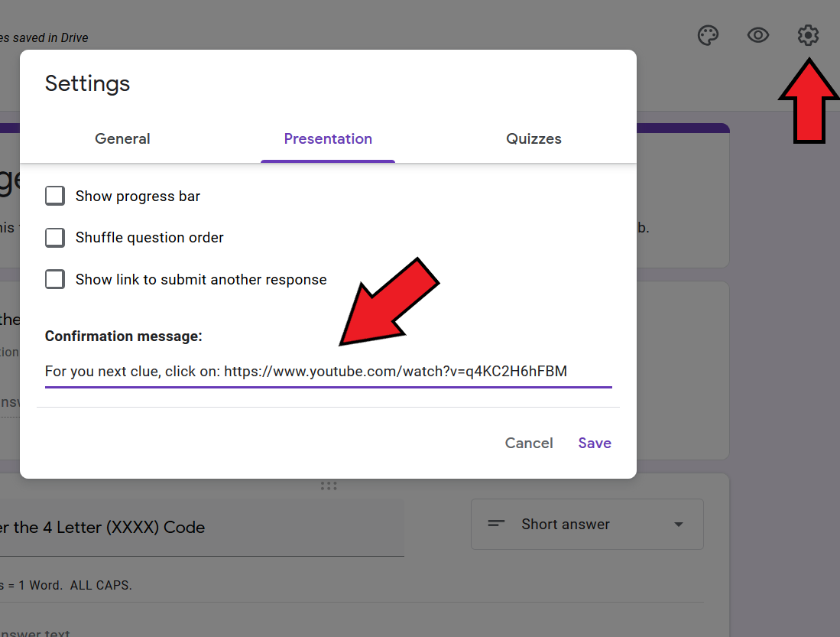
Task: Open the Settings gear icon
Action: [x=808, y=35]
